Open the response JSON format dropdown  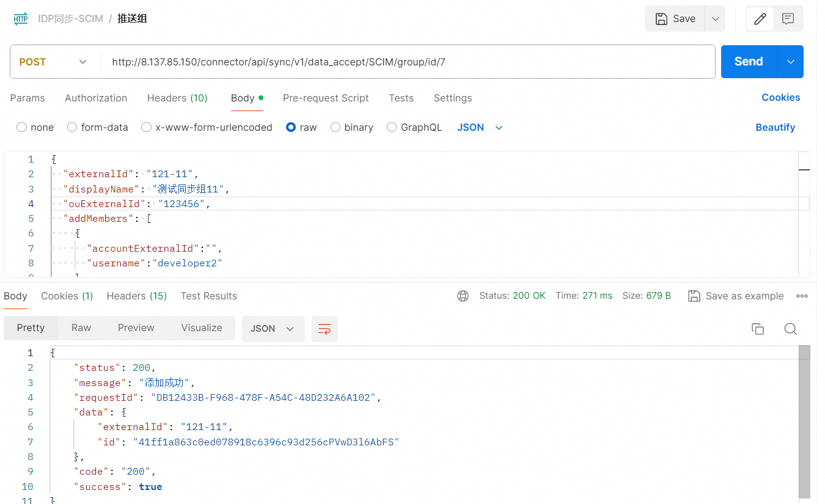pyautogui.click(x=273, y=329)
